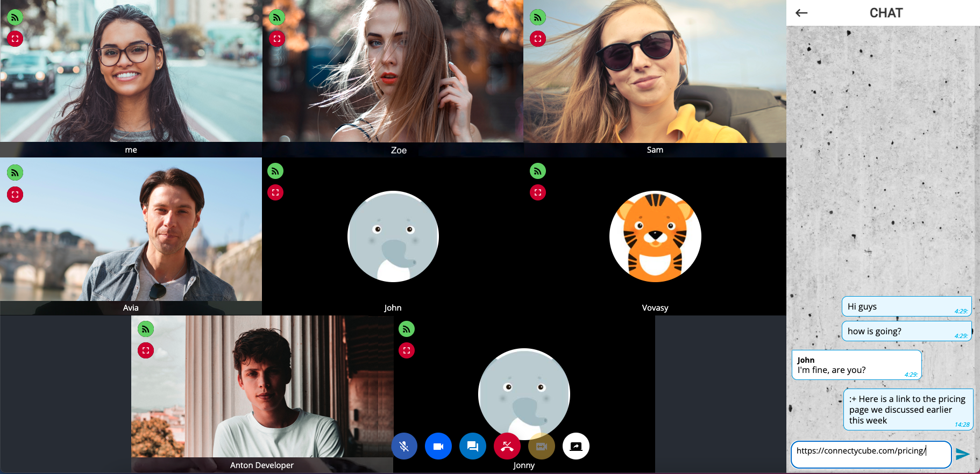Click the green signal icon on Jonny's tile

point(407,328)
